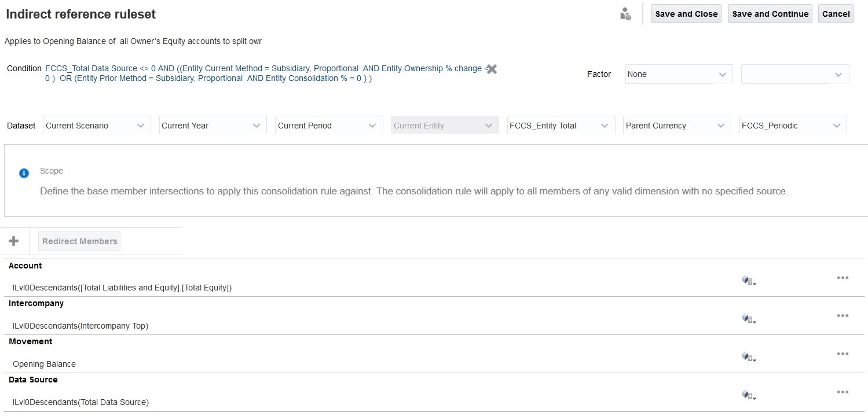Click the blue Scope information icon

click(x=24, y=173)
